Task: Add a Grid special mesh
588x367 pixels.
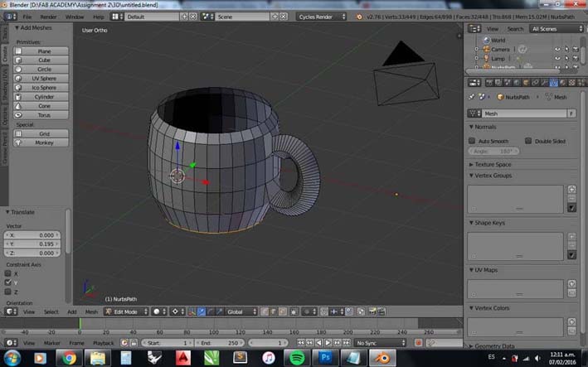Action: click(x=41, y=133)
